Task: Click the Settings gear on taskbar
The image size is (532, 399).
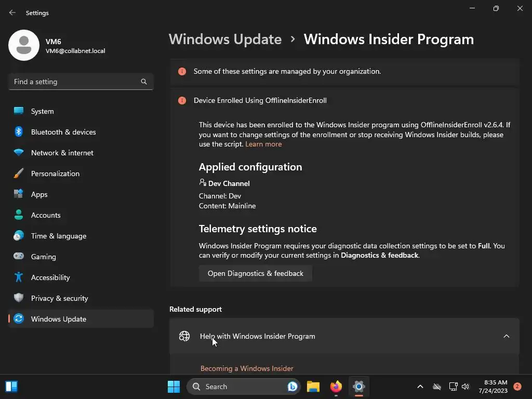Action: tap(358, 387)
